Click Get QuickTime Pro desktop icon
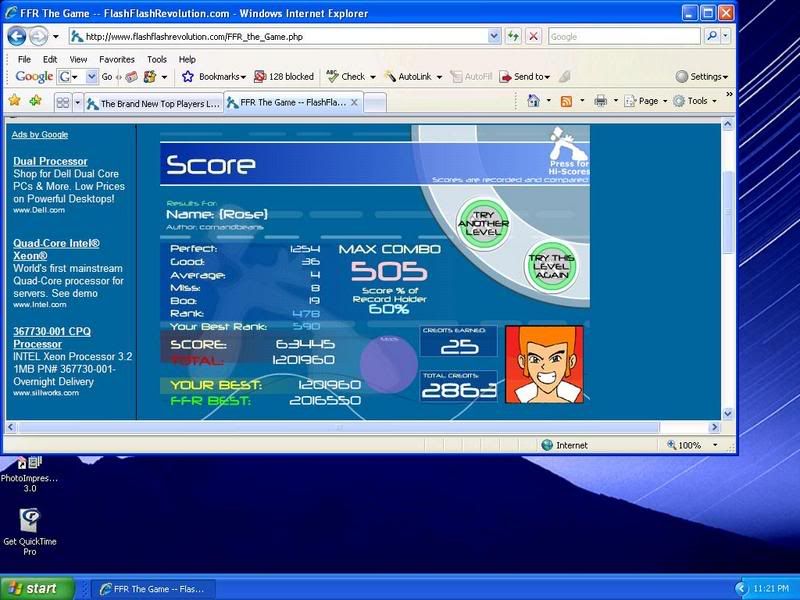The image size is (800, 600). [30, 532]
